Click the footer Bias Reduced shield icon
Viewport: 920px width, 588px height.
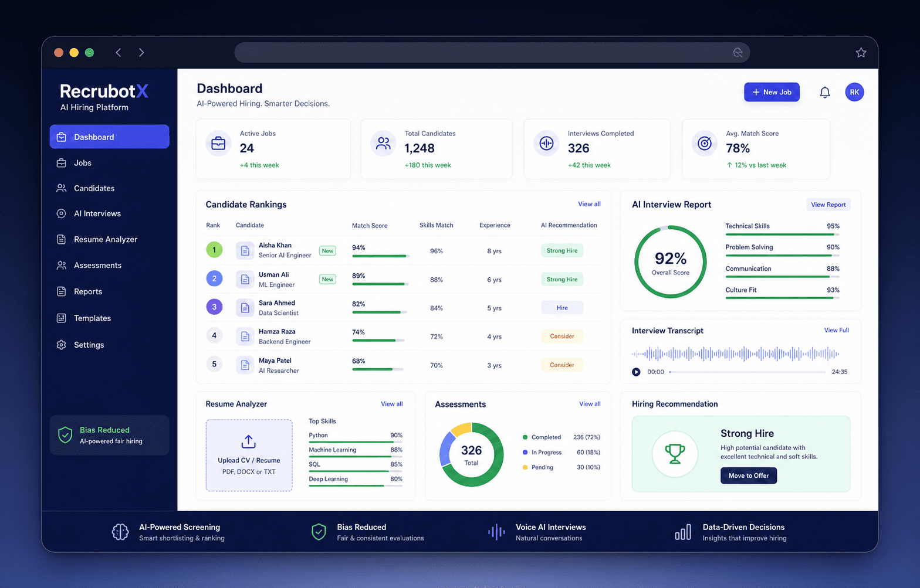pyautogui.click(x=319, y=532)
